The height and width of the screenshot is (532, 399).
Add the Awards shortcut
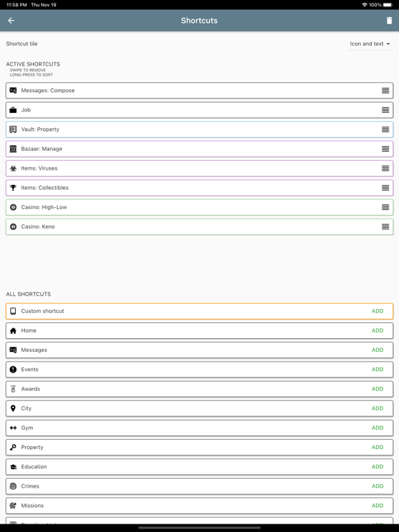click(378, 389)
